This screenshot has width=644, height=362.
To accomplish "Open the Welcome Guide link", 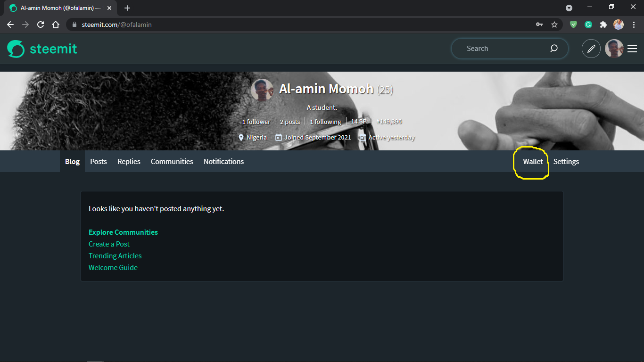I will [x=113, y=267].
